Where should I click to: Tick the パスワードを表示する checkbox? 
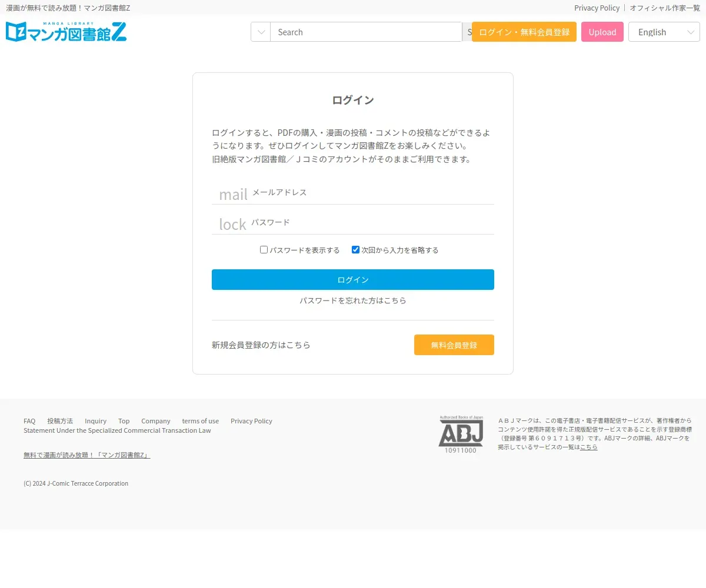[x=264, y=250]
